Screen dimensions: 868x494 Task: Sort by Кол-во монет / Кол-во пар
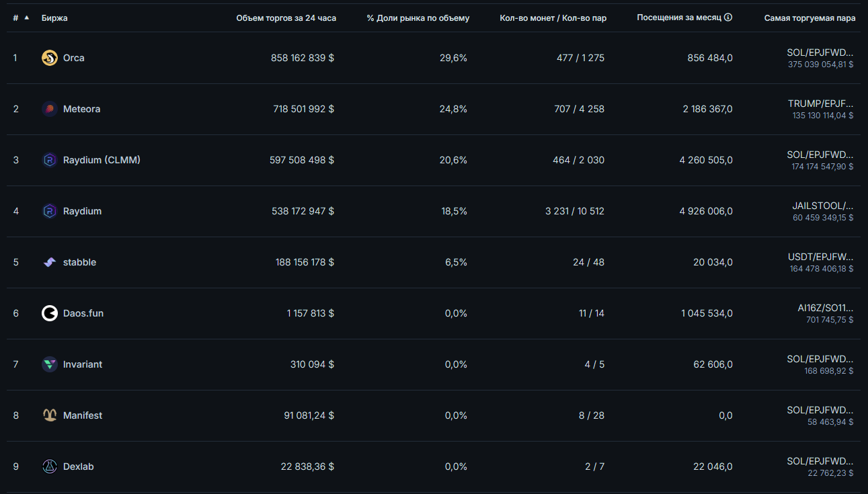553,18
